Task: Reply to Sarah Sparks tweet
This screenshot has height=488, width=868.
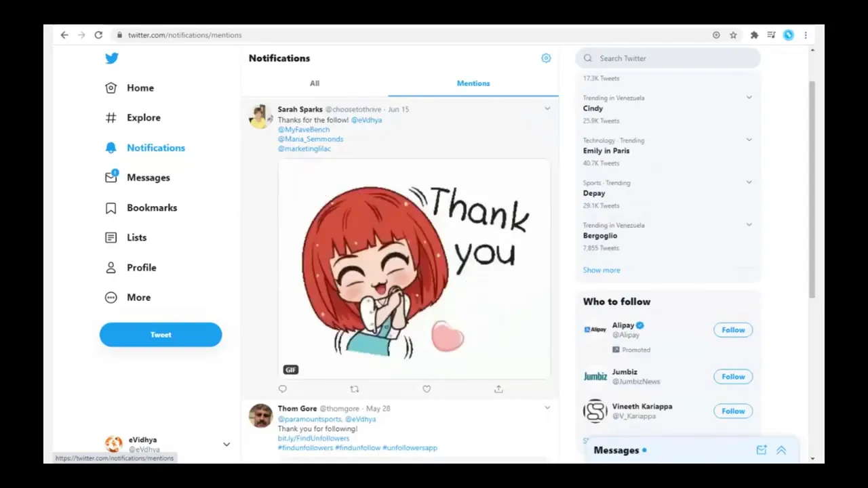Action: pos(283,389)
